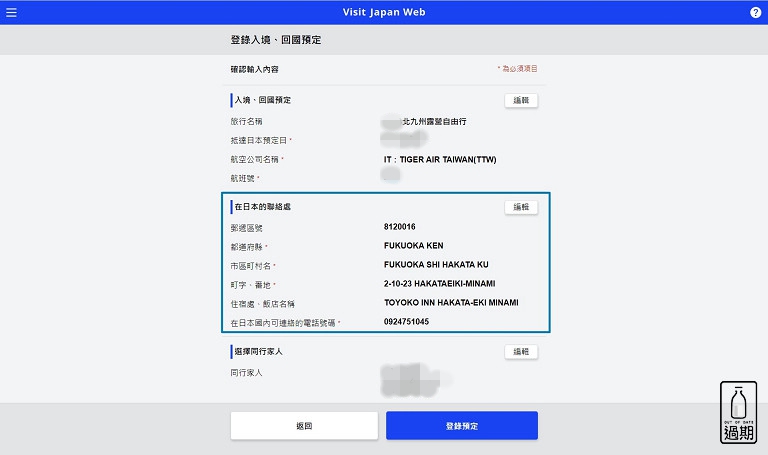Click the 登錄入境、回國預定 page heading
Screen dimensions: 768x455
(276, 40)
